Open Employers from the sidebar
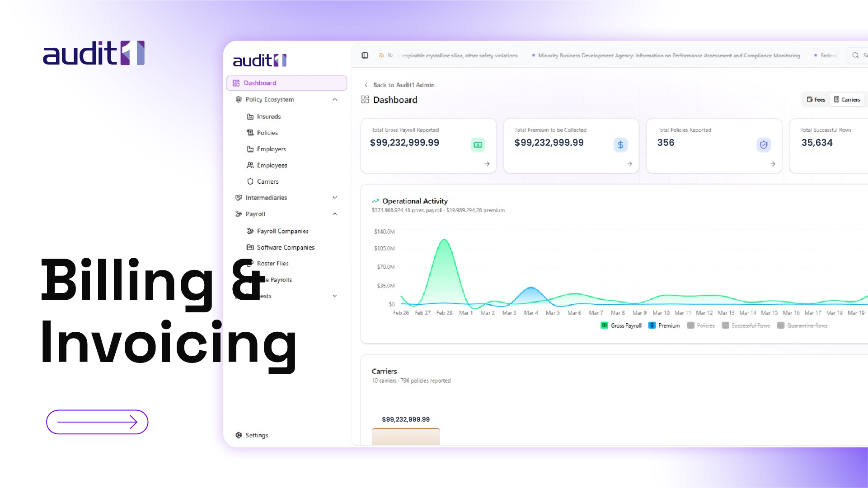Image resolution: width=868 pixels, height=488 pixels. 271,149
